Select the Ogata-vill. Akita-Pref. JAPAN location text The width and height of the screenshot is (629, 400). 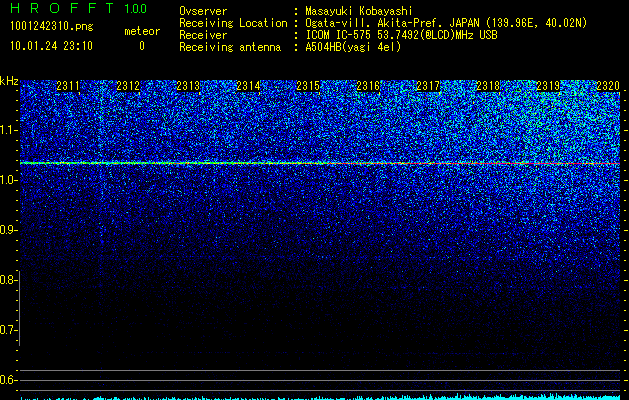pos(446,23)
